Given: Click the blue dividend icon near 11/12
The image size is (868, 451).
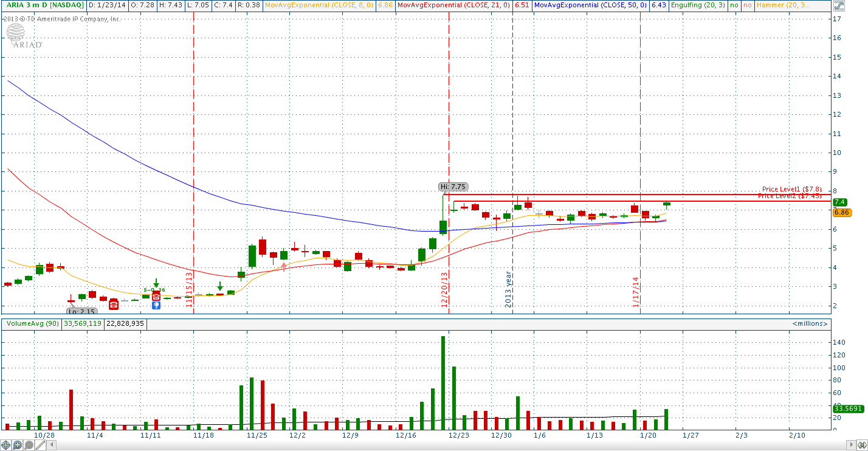Looking at the screenshot, I should pos(156,306).
